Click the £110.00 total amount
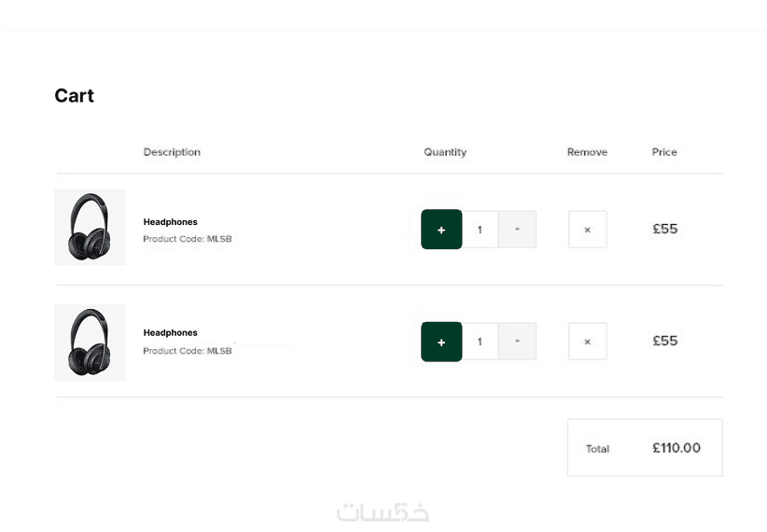767x532 pixels. tap(676, 448)
